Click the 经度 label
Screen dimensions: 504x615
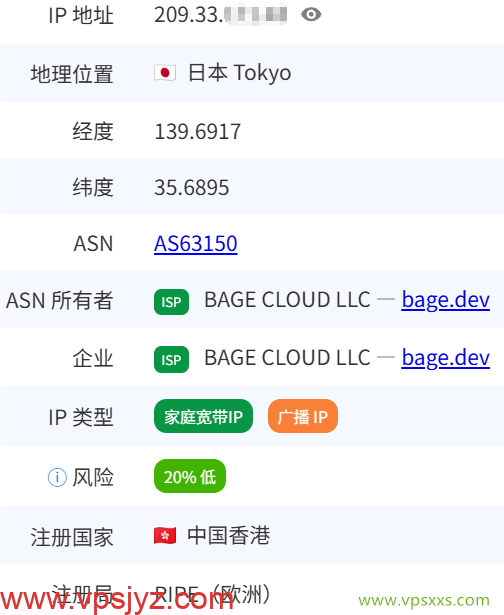pyautogui.click(x=93, y=131)
